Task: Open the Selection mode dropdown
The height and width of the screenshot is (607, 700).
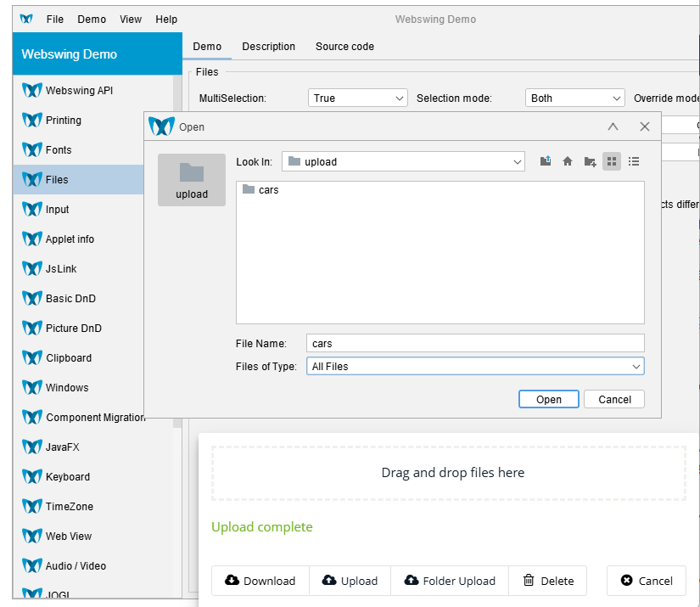Action: [x=574, y=98]
